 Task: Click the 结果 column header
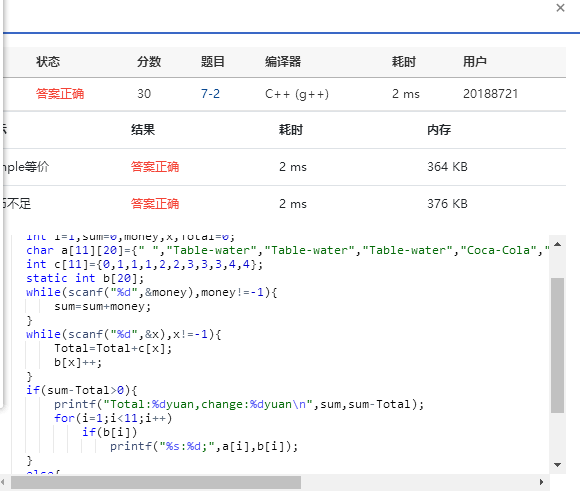143,130
